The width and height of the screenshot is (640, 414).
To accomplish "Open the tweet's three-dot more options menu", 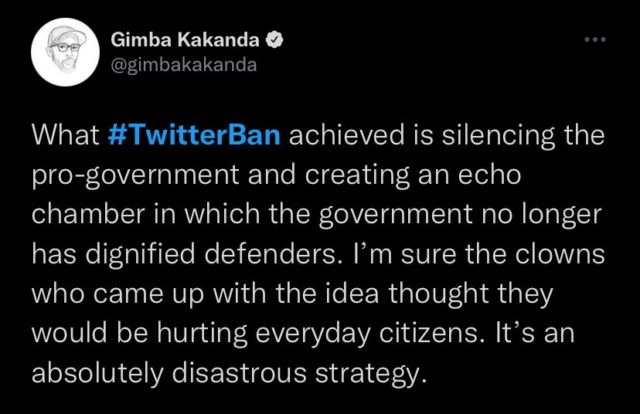I will (x=595, y=40).
